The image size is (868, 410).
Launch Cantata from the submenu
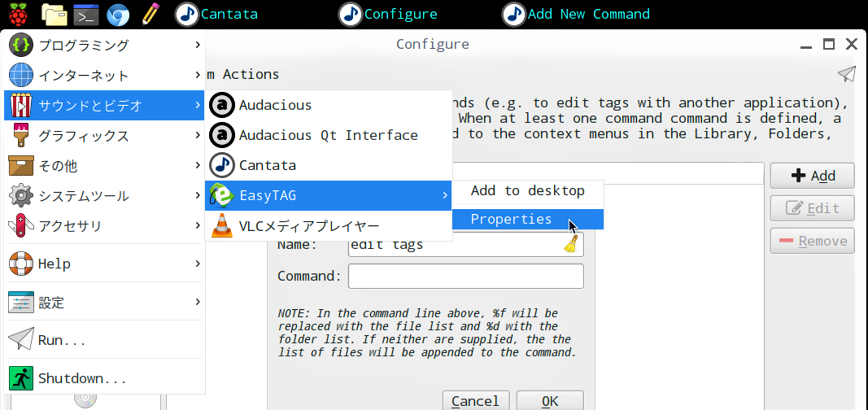(x=329, y=165)
